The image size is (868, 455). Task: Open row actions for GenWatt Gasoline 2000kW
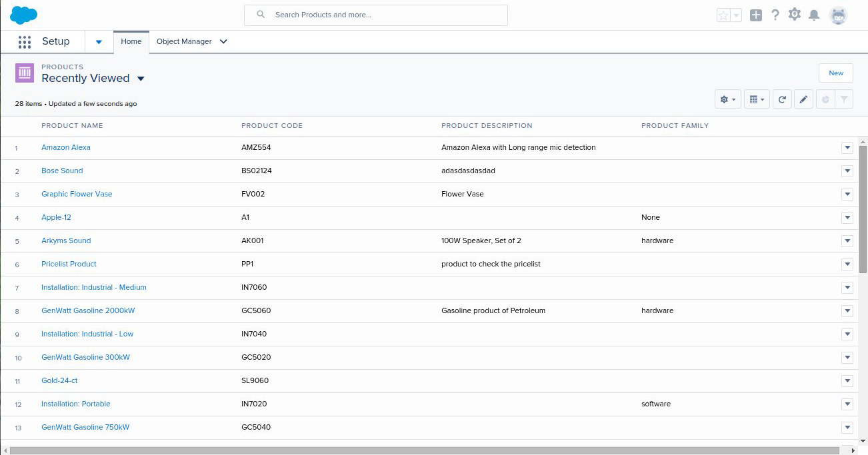(847, 311)
